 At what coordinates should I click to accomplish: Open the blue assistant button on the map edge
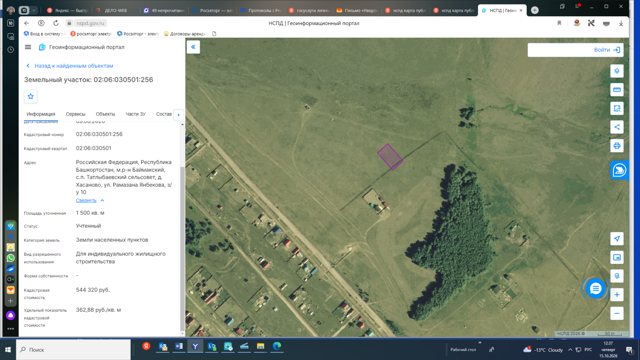click(619, 170)
